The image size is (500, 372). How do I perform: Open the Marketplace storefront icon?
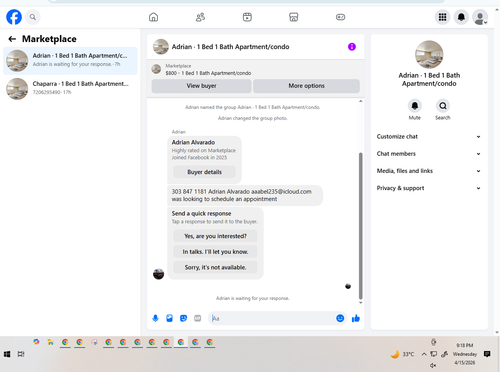[x=294, y=17]
